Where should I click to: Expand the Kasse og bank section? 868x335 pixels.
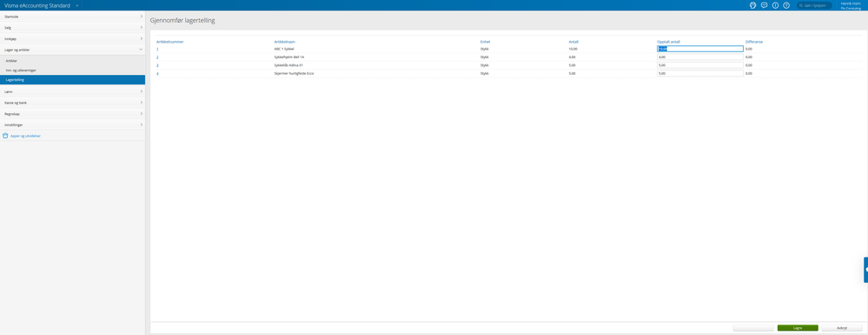click(x=72, y=103)
